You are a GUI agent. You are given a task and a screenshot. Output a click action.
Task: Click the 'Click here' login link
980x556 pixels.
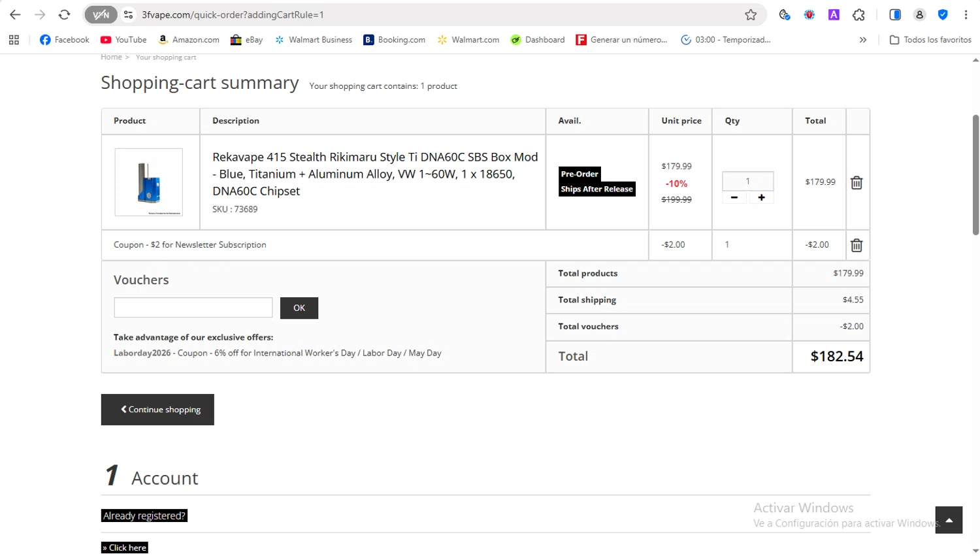(x=125, y=548)
